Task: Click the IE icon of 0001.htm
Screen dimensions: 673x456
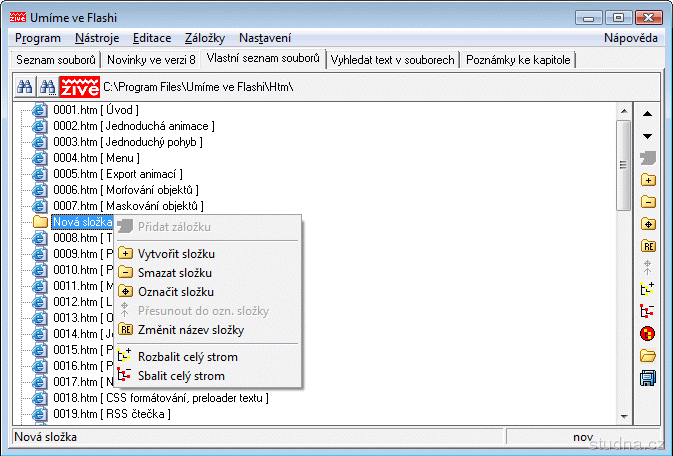Action: 39,110
